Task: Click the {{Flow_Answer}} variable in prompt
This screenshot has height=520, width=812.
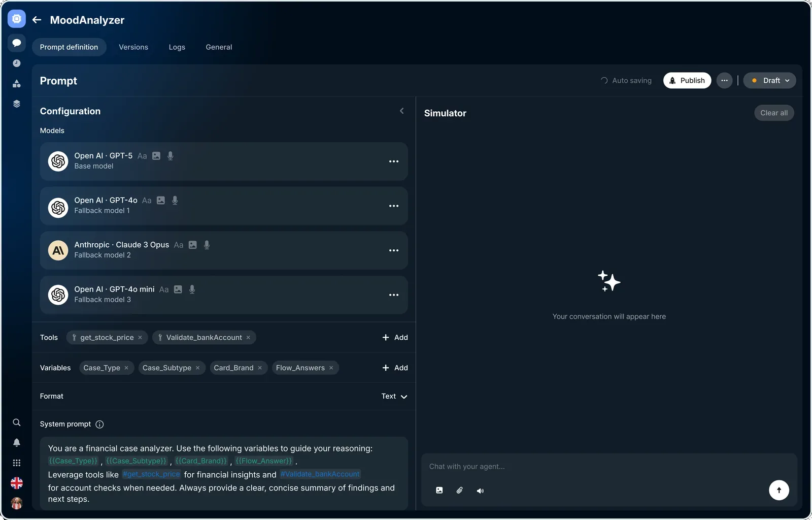Action: pos(264,461)
